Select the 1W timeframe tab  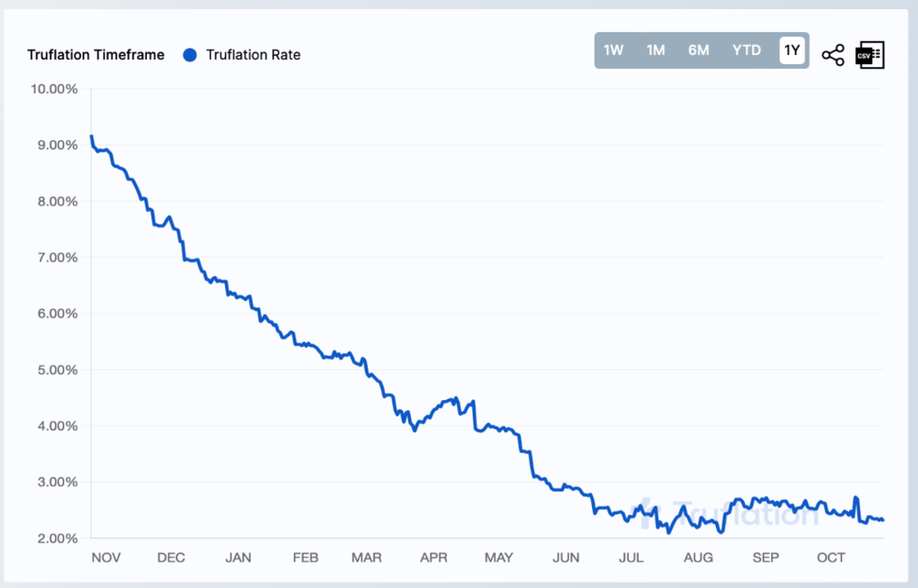tap(613, 50)
